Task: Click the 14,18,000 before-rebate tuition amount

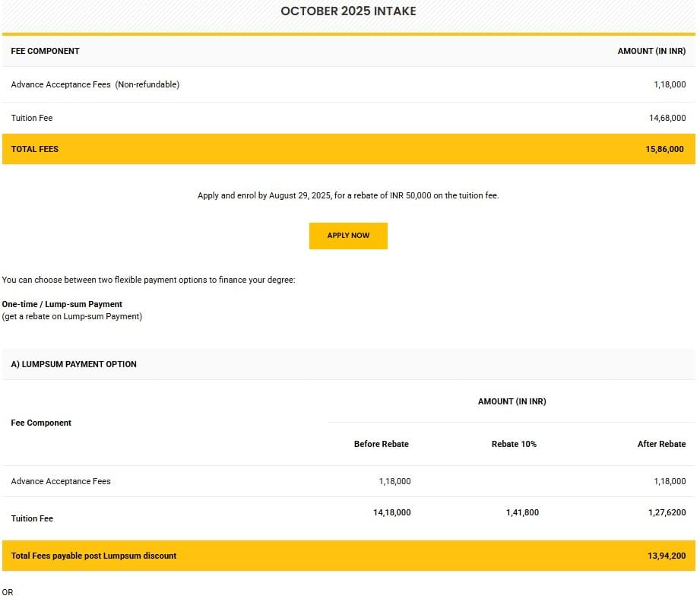Action: 391,512
